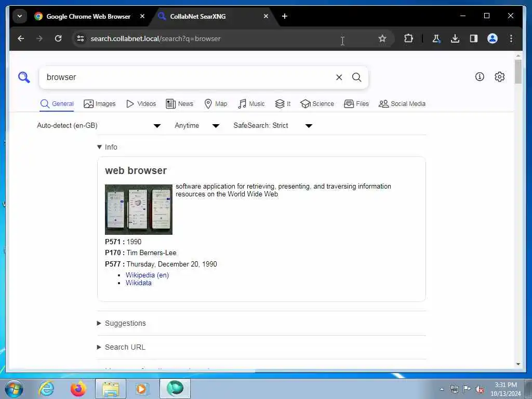
Task: Click the web browser infobox thumbnail
Action: coord(138,209)
